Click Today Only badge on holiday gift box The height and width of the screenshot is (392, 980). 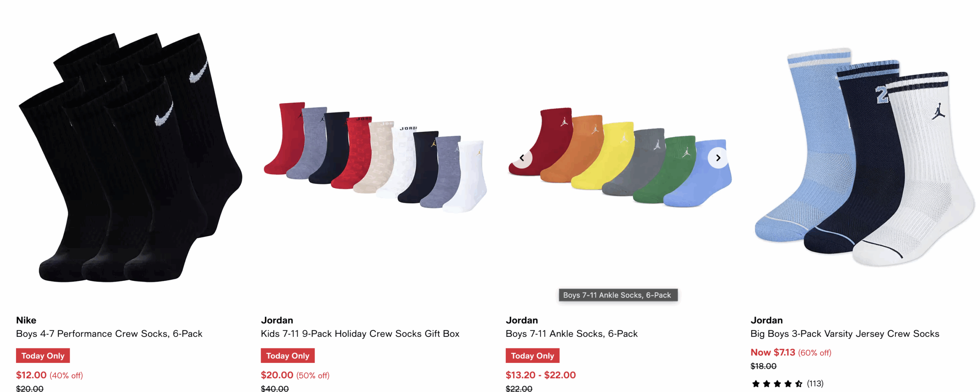click(x=287, y=355)
